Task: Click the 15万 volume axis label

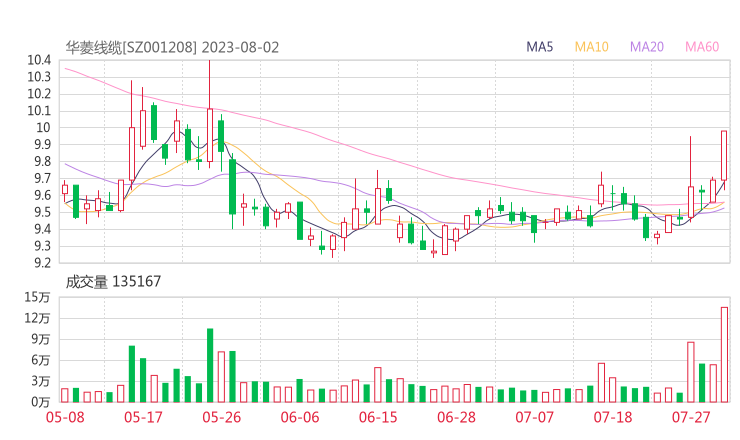Action: coord(37,297)
